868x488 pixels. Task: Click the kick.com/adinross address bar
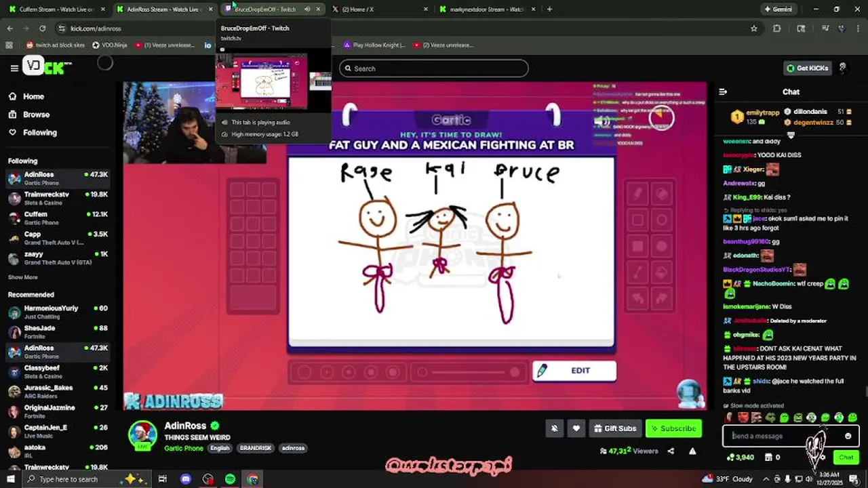click(407, 28)
